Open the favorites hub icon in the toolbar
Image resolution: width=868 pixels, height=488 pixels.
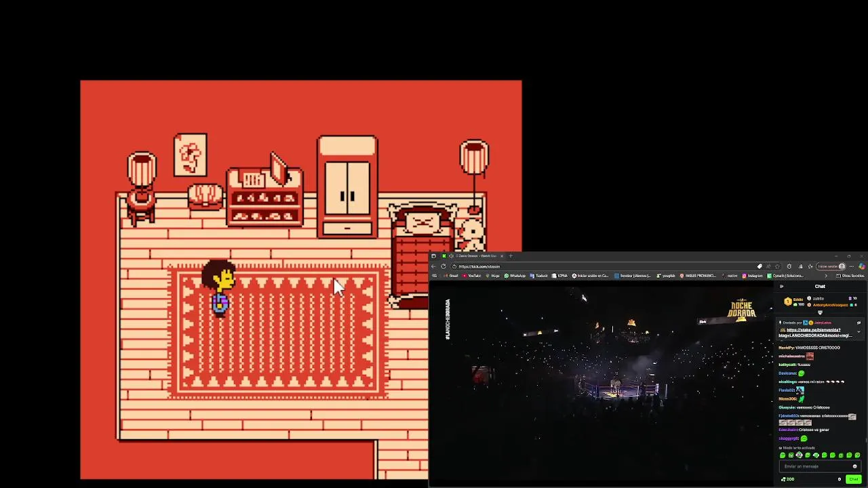(x=810, y=266)
